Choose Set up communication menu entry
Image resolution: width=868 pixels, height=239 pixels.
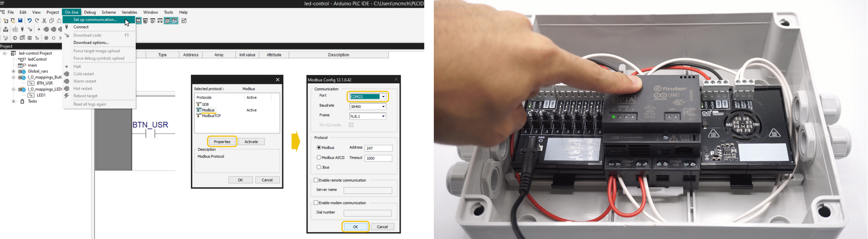tap(95, 20)
